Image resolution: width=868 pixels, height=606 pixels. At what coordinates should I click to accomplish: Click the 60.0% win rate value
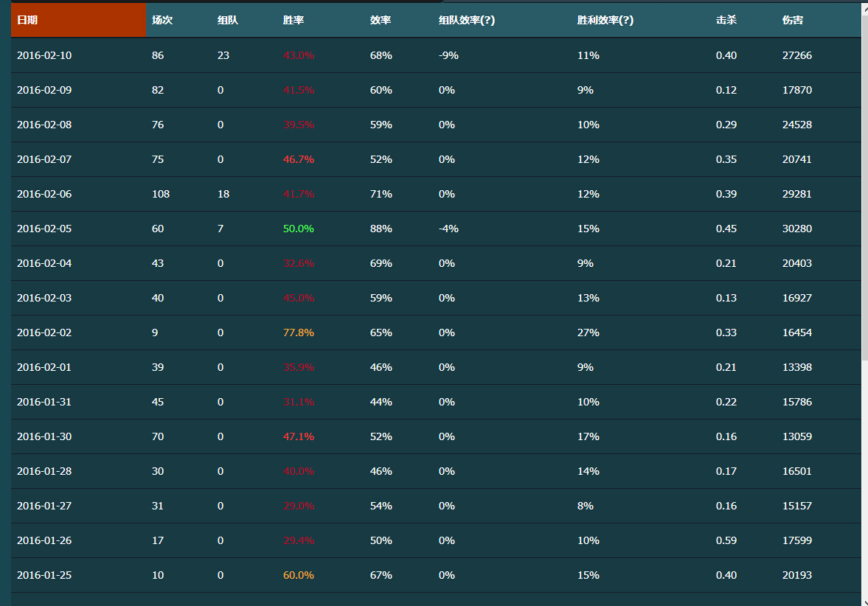coord(299,575)
